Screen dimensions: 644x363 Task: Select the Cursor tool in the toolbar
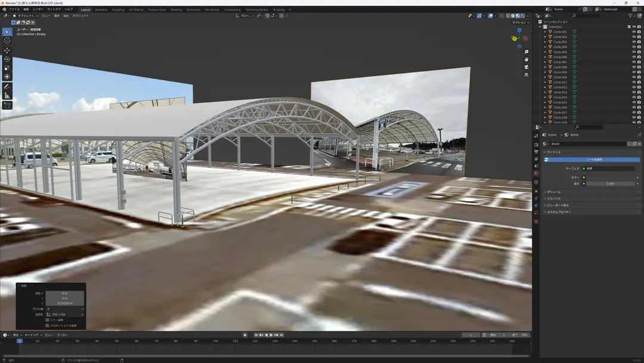7,41
